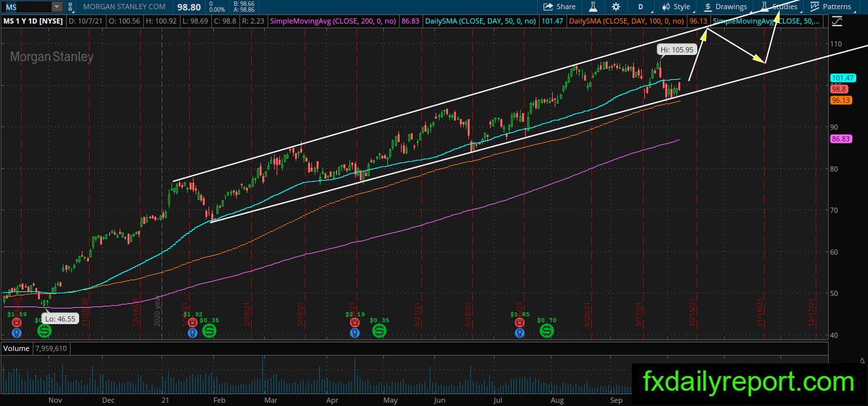Click the Aug label on time axis

tap(557, 399)
